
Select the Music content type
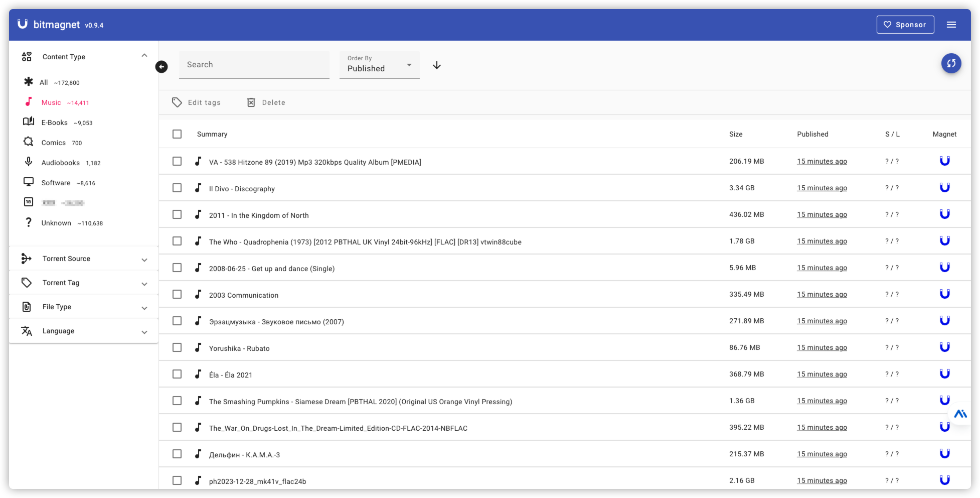click(x=57, y=102)
